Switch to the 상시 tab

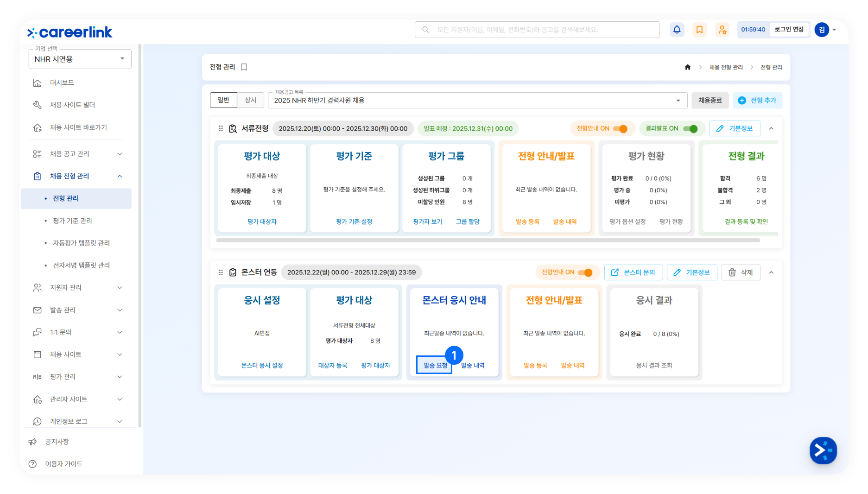pos(250,100)
